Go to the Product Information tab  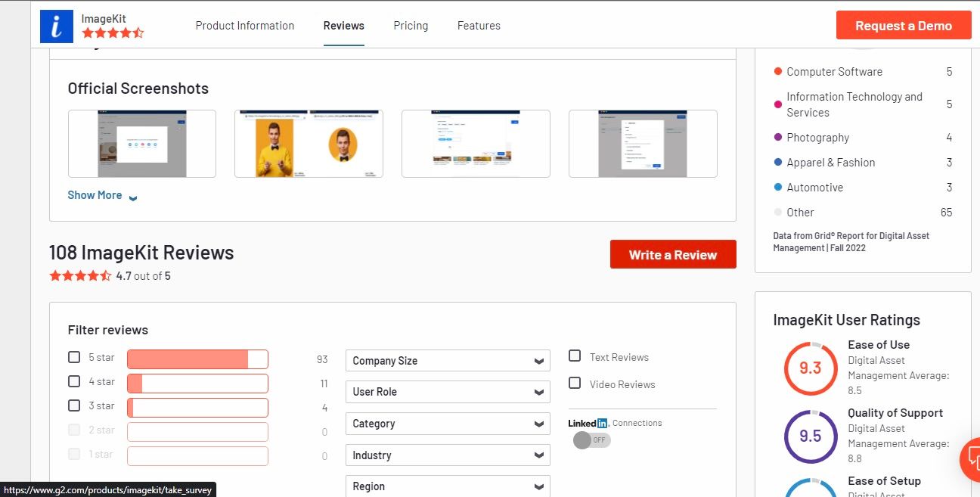pyautogui.click(x=245, y=26)
